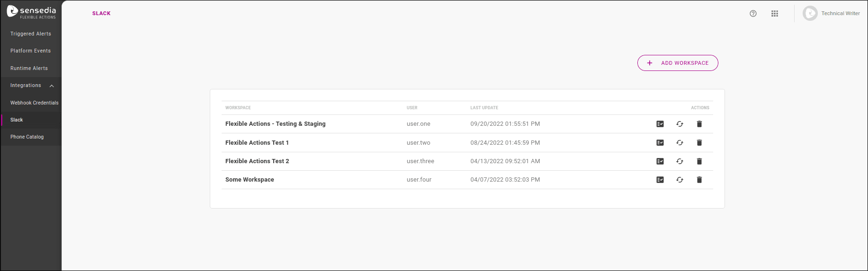
Task: Go to Triggered Alerts
Action: pos(31,34)
